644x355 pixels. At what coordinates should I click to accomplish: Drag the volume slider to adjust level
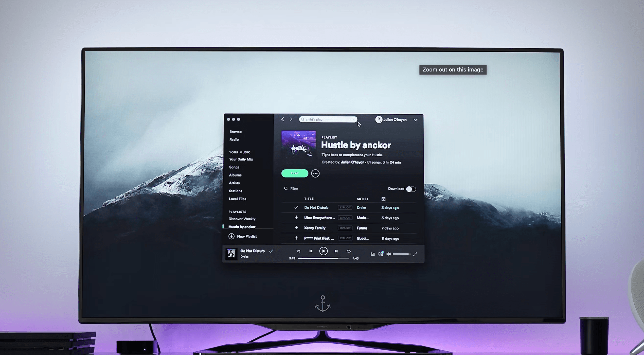pos(401,254)
